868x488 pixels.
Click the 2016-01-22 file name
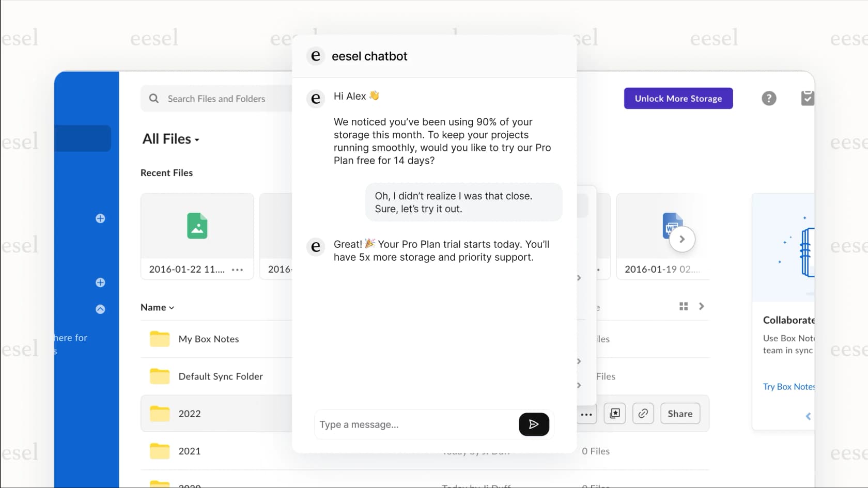[x=187, y=269]
